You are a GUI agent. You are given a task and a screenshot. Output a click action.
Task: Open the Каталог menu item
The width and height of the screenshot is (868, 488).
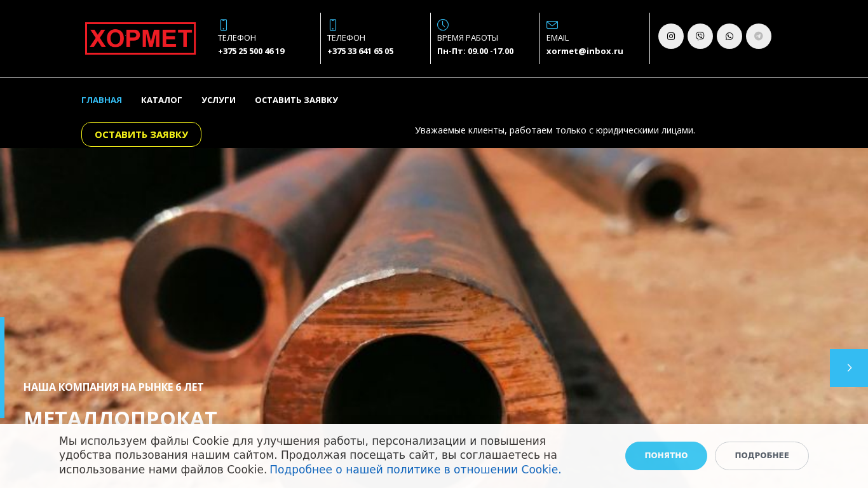pos(161,100)
